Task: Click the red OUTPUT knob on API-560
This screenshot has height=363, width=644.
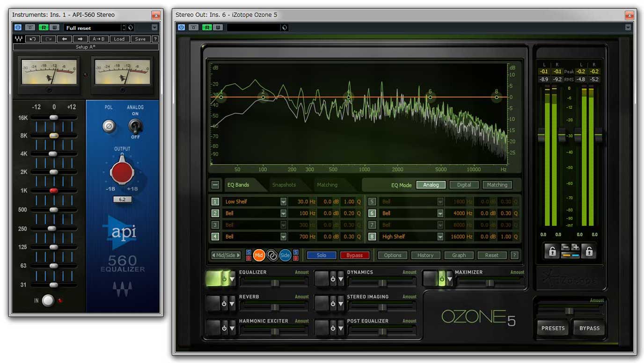Action: click(122, 172)
